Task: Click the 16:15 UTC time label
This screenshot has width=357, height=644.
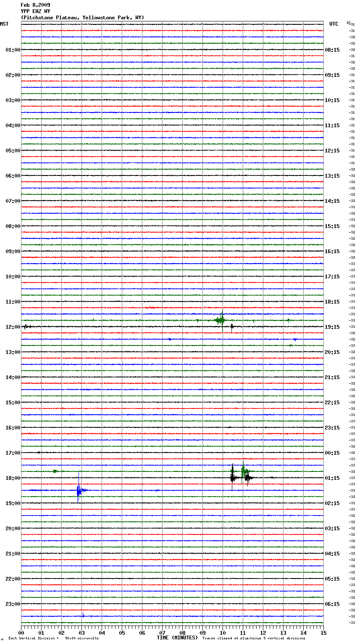Action: 332,251
